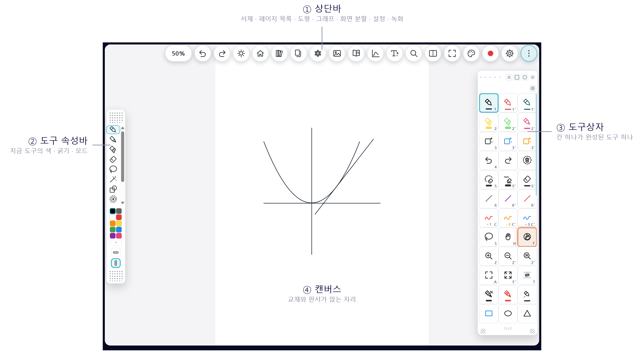Viewport: 644px width, 364px height.
Task: Click the magnifier search icon in top bar
Action: pos(414,53)
